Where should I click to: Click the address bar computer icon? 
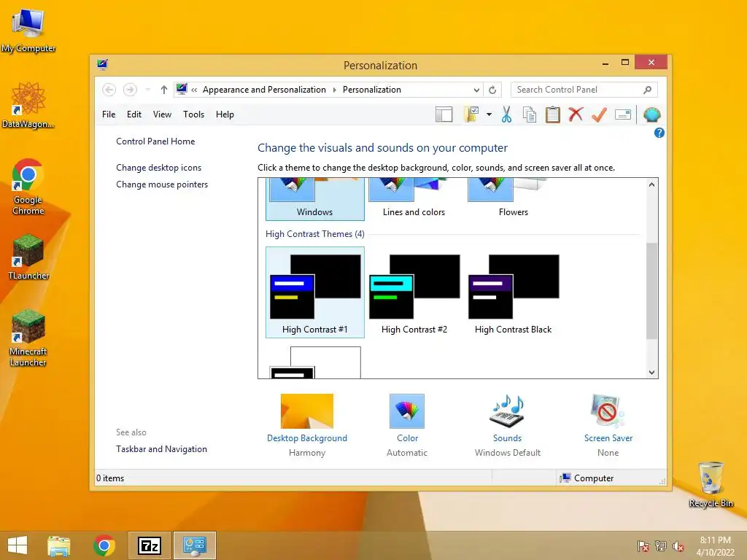[182, 89]
